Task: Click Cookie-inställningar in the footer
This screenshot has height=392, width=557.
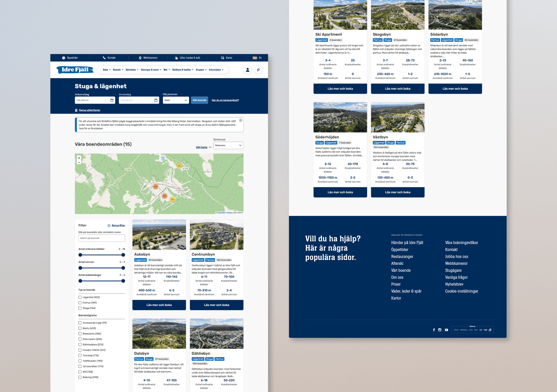Action: click(x=462, y=291)
